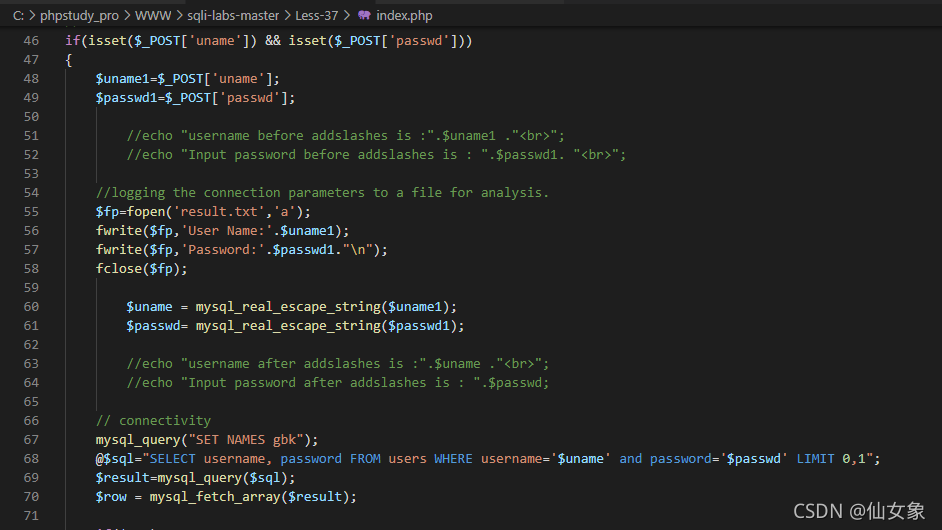Open the index.php breadcrumb item
Image resolution: width=942 pixels, height=530 pixels.
[404, 16]
